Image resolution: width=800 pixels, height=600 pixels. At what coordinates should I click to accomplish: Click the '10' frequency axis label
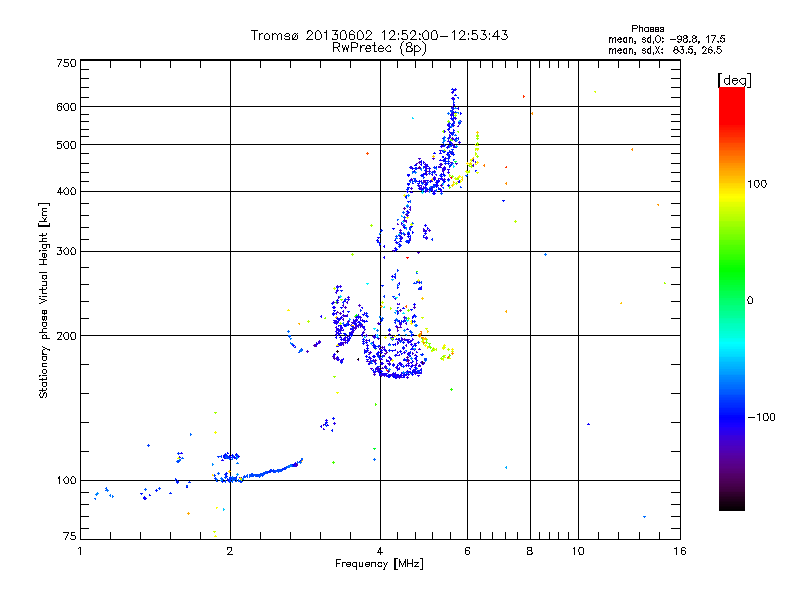578,551
